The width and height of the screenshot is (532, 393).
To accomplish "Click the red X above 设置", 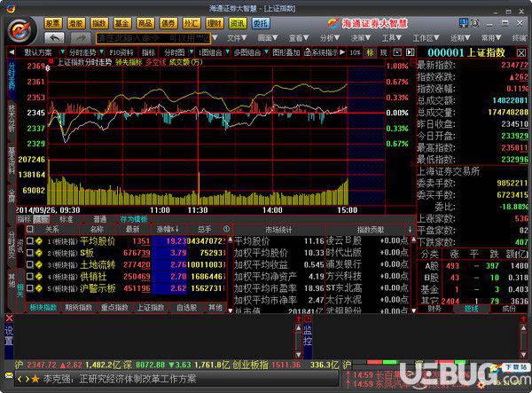I will (x=9, y=318).
